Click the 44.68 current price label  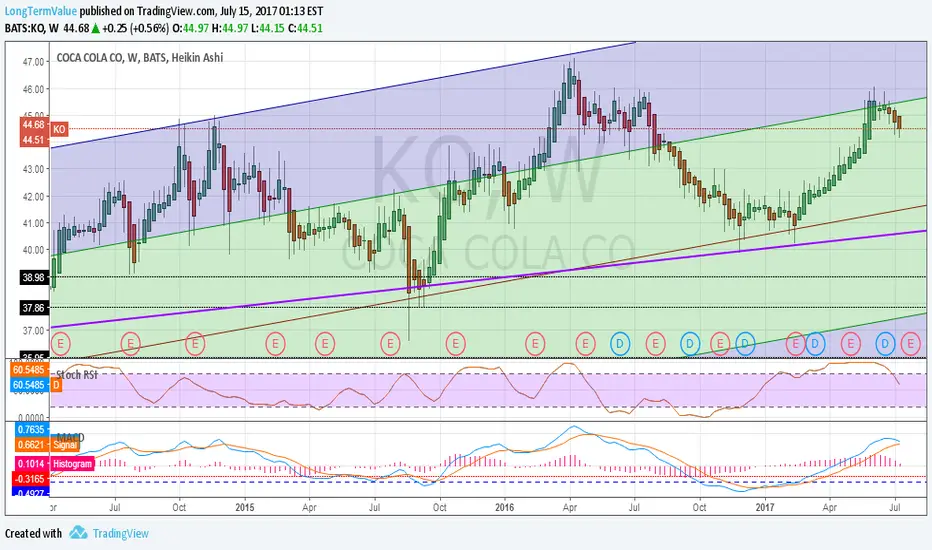click(33, 124)
